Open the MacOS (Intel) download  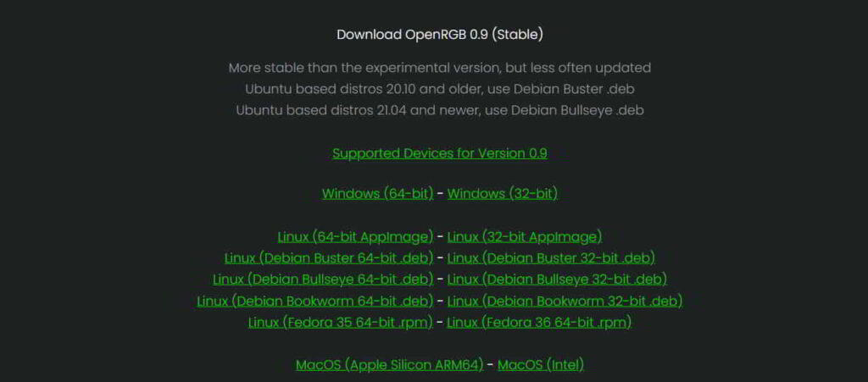click(x=540, y=365)
